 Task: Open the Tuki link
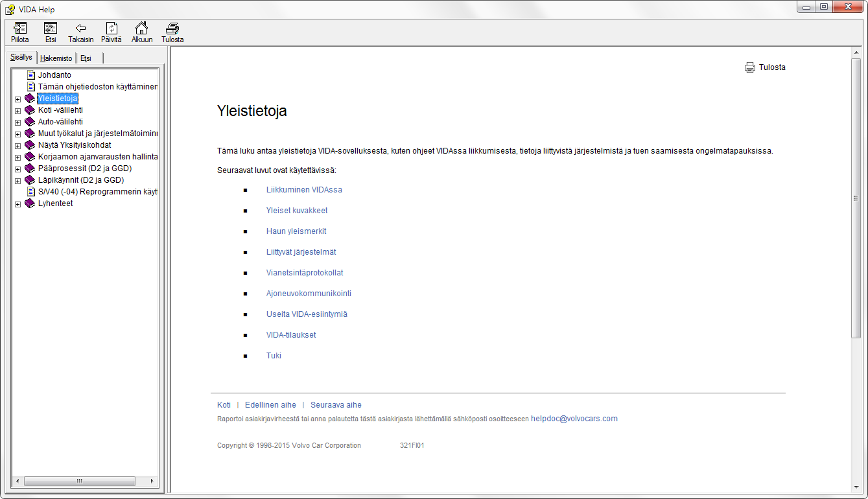click(274, 356)
